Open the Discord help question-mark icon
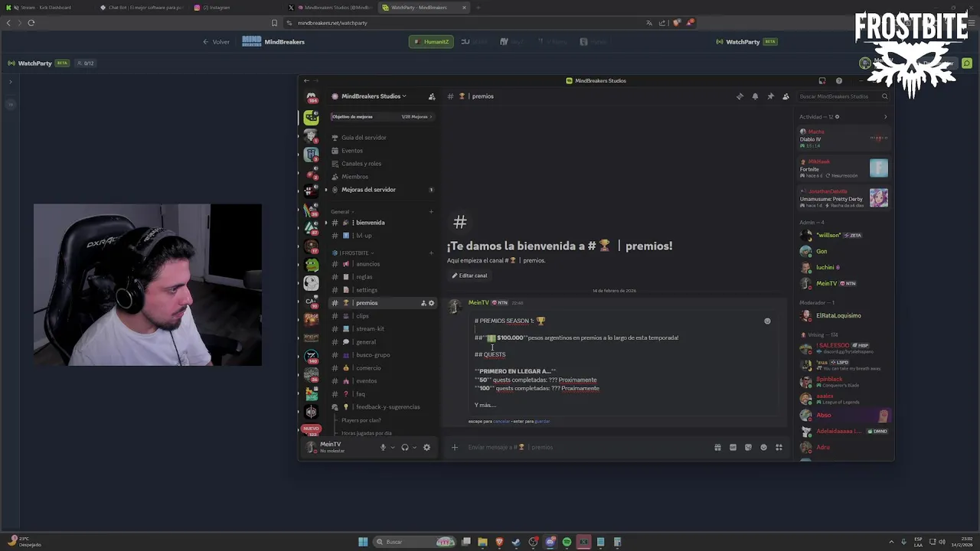The width and height of the screenshot is (980, 551). [x=839, y=80]
